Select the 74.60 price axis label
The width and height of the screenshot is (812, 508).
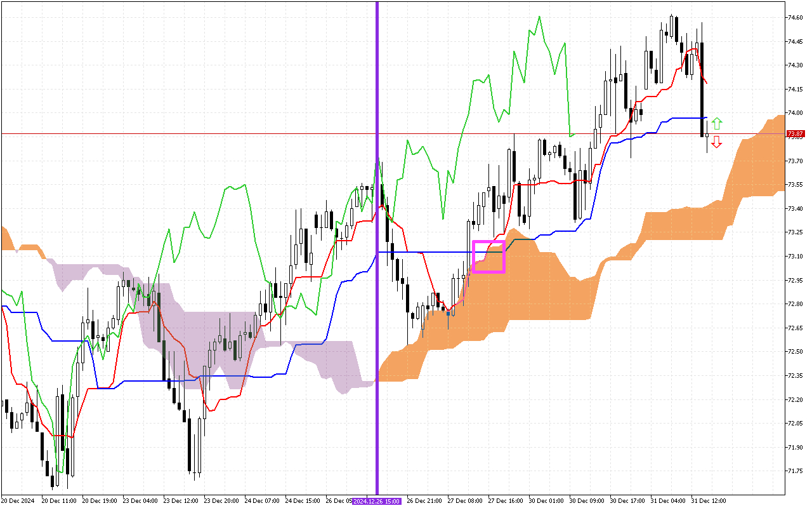coord(795,17)
